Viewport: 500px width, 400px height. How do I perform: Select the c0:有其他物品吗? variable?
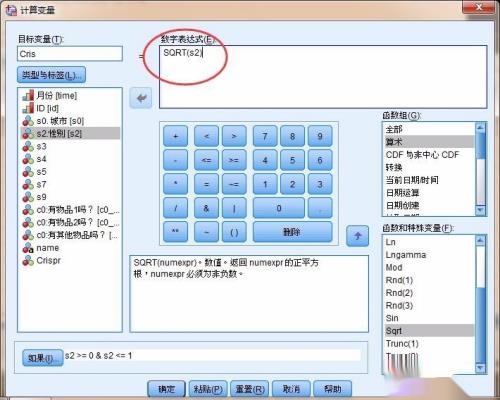[x=70, y=235]
